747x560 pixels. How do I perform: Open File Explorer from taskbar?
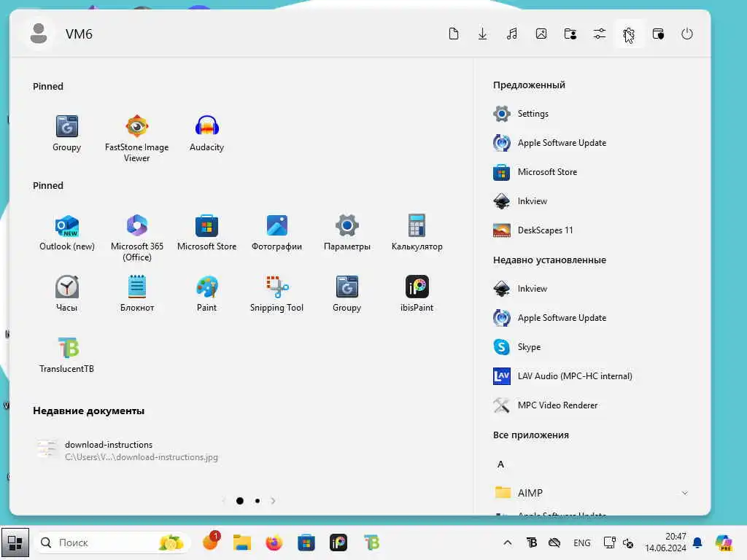242,542
